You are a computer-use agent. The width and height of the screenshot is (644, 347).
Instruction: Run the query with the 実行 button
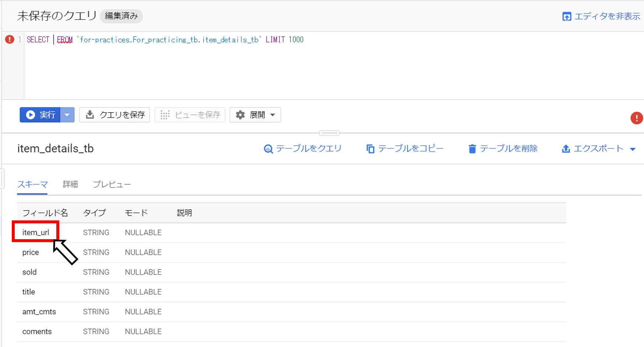coord(40,115)
